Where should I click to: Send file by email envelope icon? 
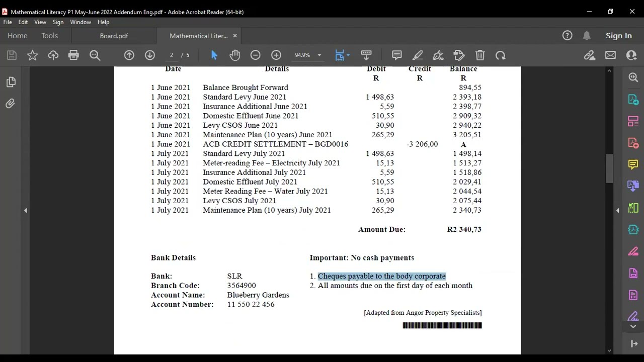coord(610,55)
